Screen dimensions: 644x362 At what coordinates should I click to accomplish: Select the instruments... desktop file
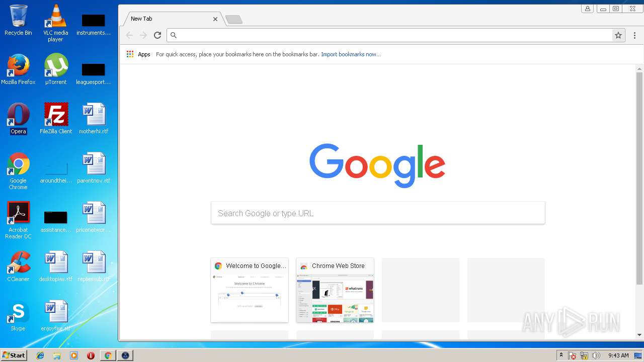pos(94,24)
